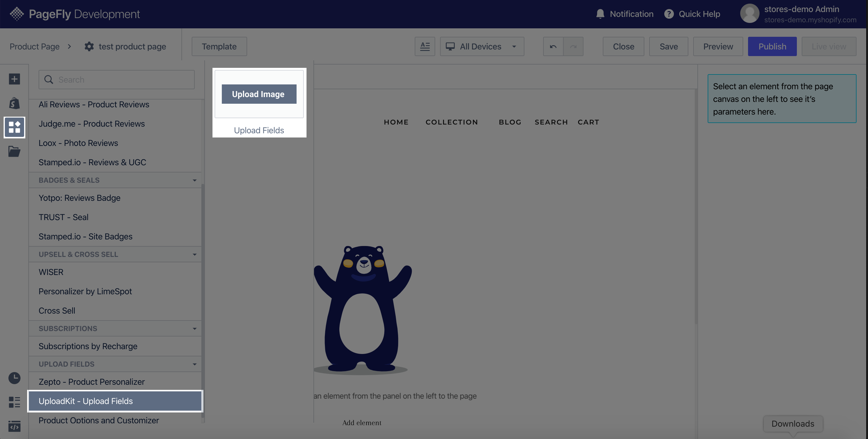This screenshot has height=439, width=868.
Task: Click the breadcrumb chevron after Product Page
Action: pyautogui.click(x=69, y=46)
